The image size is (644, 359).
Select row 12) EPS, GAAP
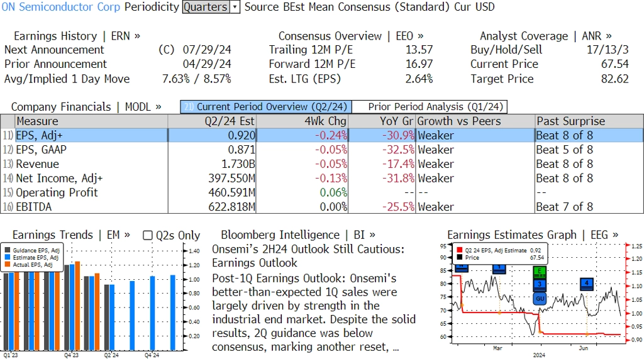coord(321,150)
